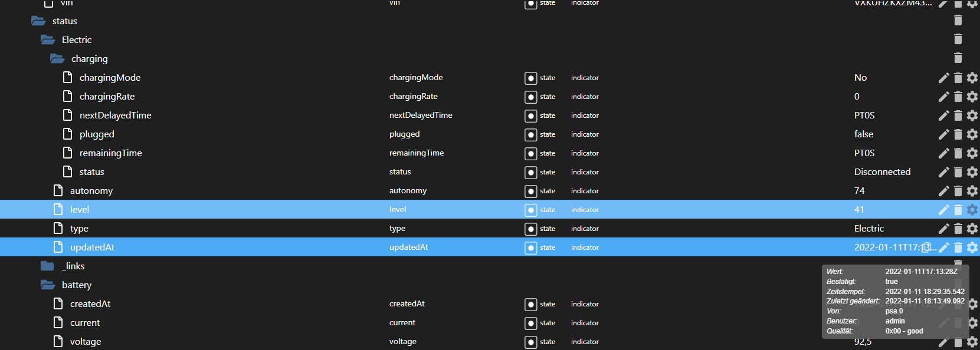Edit the chargingMode state with pencil icon

(x=943, y=78)
